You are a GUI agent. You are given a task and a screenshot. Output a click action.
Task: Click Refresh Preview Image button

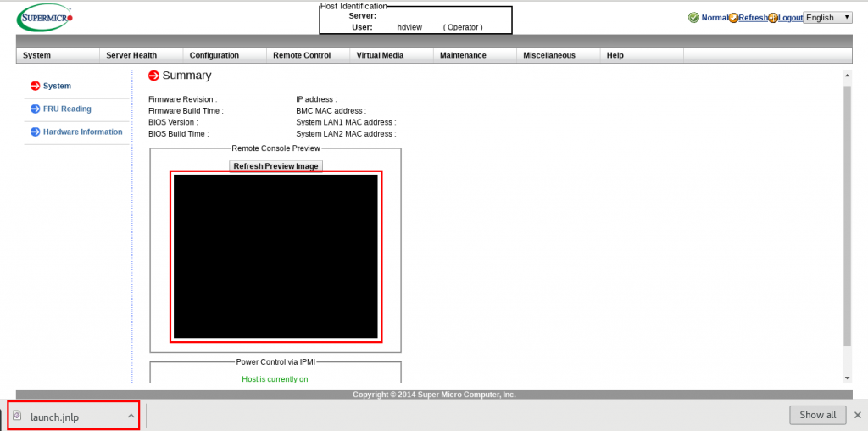[275, 166]
